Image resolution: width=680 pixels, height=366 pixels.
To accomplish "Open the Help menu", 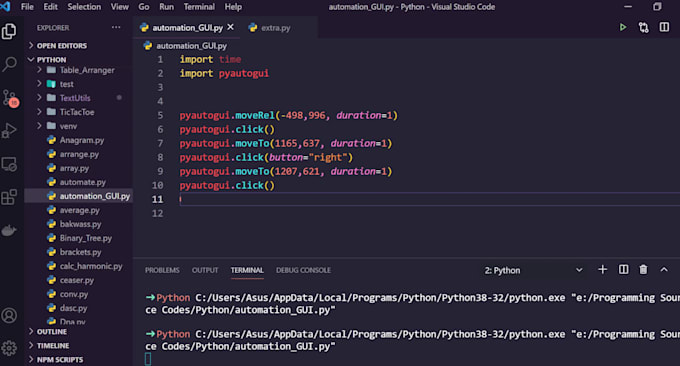I will coord(233,7).
